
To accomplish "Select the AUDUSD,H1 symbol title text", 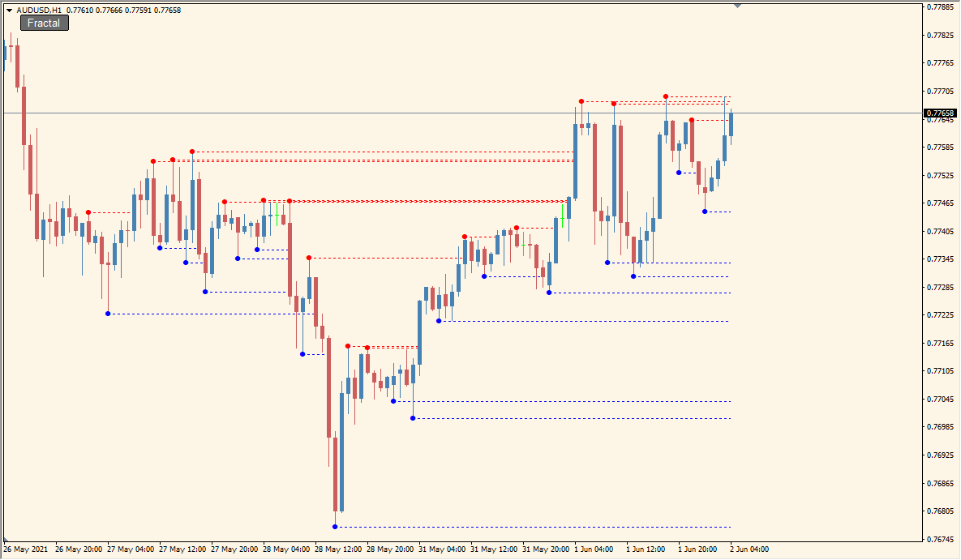I will coord(39,10).
